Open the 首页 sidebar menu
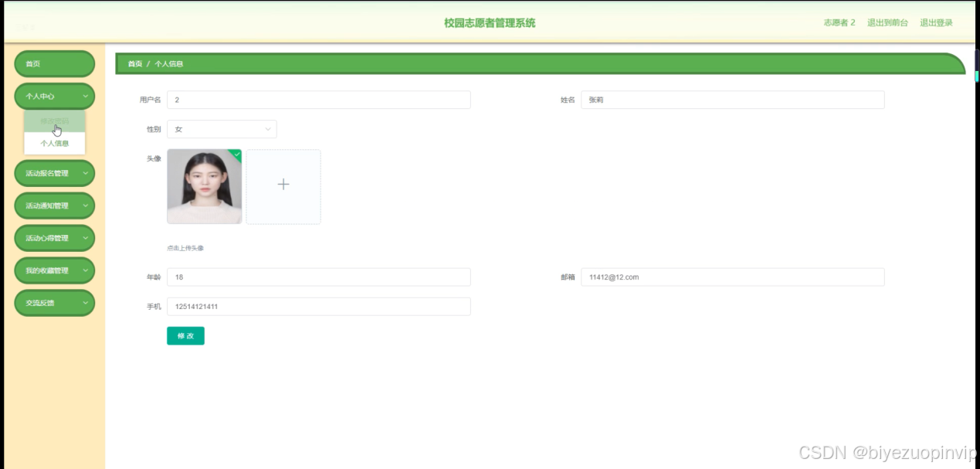 coord(54,64)
